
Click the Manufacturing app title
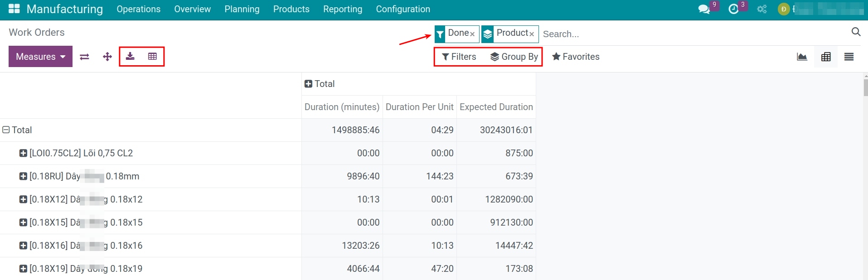pyautogui.click(x=65, y=9)
